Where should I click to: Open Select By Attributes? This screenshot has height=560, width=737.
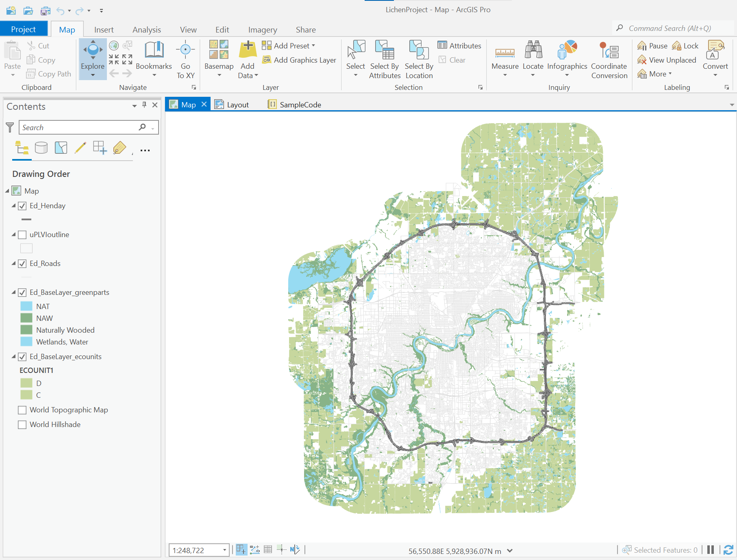(385, 59)
